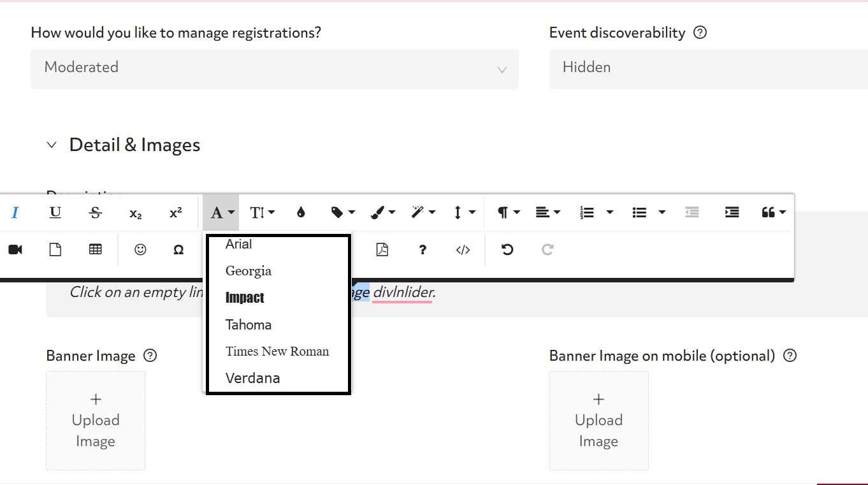Click Banner Image on mobile help icon
The height and width of the screenshot is (485, 868).
tap(790, 356)
